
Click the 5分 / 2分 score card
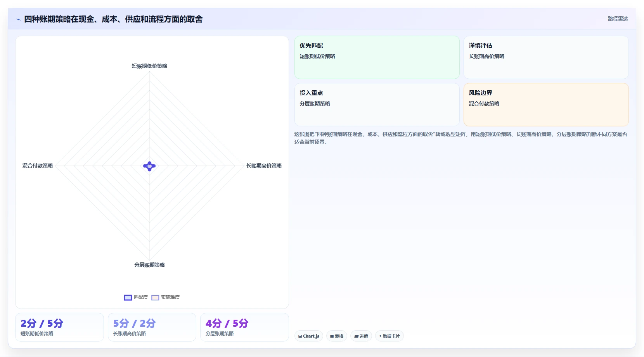pyautogui.click(x=152, y=327)
